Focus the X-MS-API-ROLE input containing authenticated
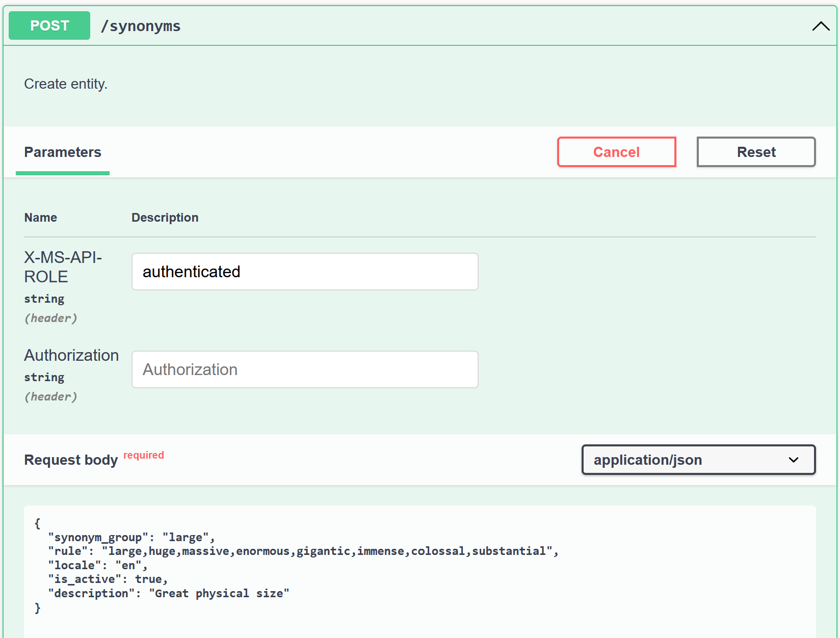The width and height of the screenshot is (840, 638). click(305, 272)
